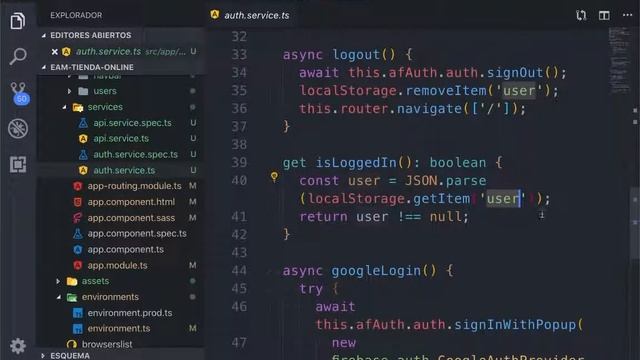Open environment.ts file
Screen dimensions: 640x360
[120, 329]
